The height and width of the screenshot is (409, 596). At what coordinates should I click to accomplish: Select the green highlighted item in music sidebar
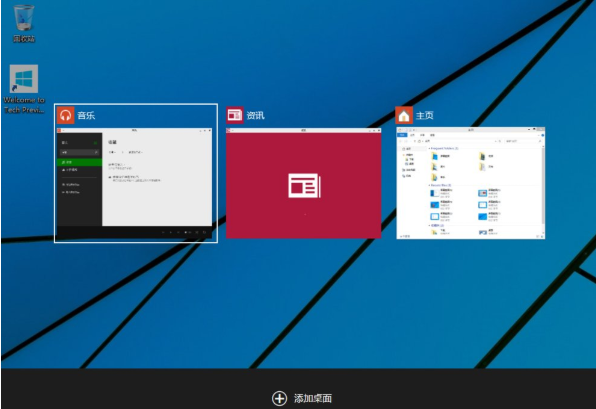click(79, 162)
